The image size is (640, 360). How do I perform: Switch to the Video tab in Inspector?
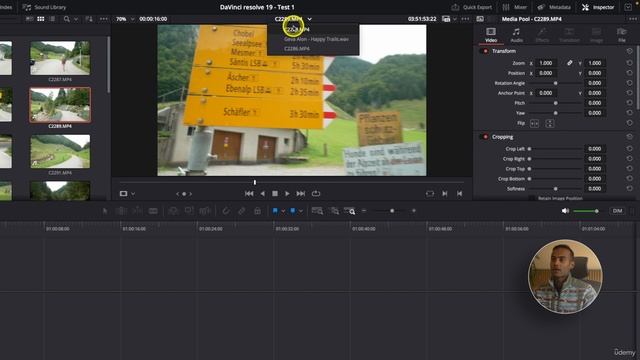(491, 35)
